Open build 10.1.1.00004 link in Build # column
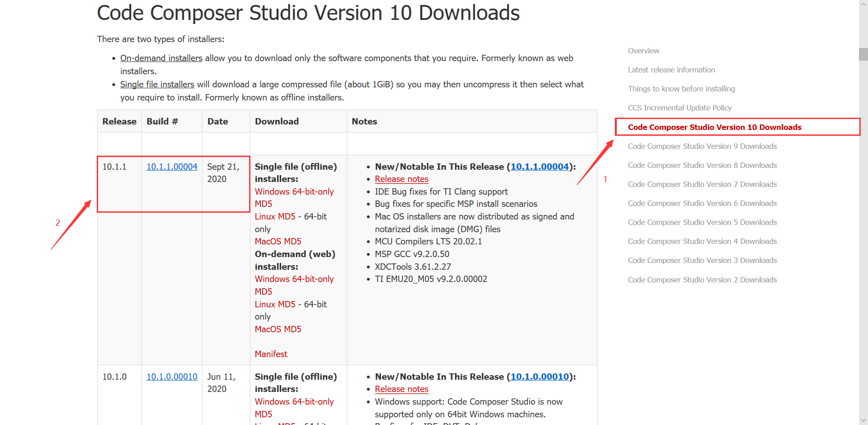This screenshot has height=425, width=868. (x=172, y=167)
